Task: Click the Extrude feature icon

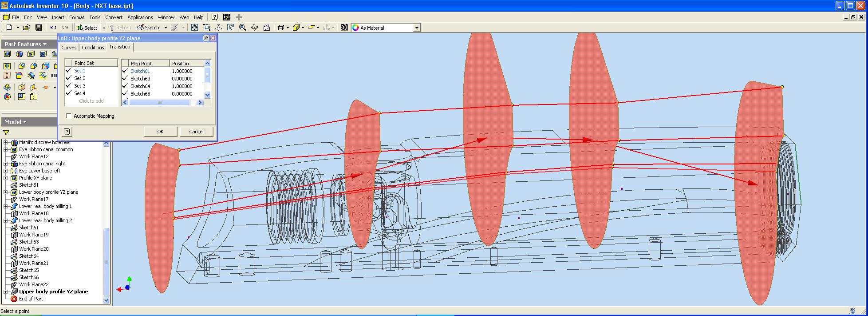Action: click(7, 54)
